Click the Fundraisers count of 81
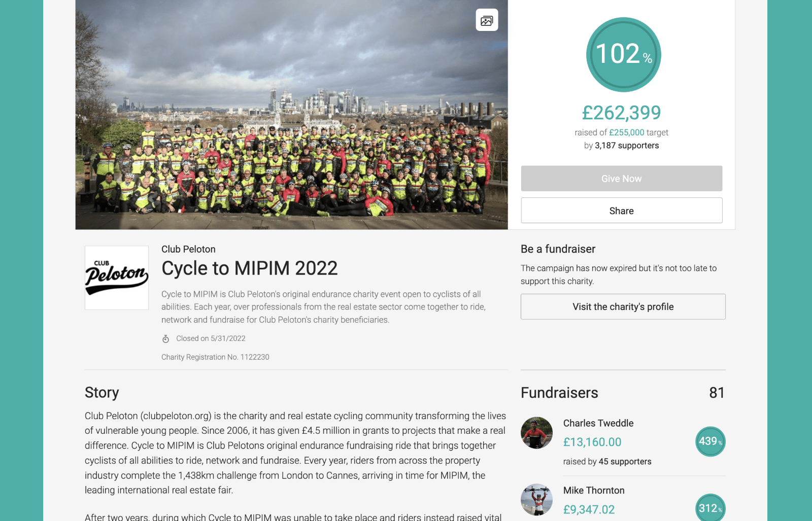The height and width of the screenshot is (521, 812). [717, 393]
